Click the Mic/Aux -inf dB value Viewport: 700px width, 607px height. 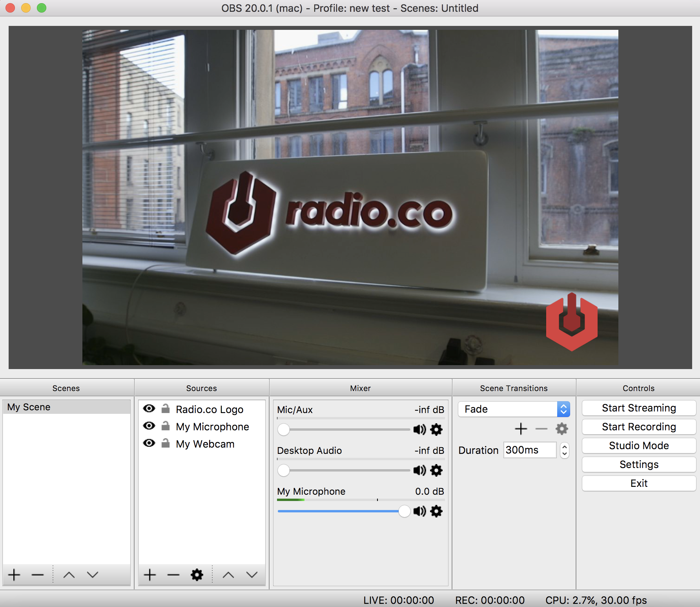click(x=429, y=410)
